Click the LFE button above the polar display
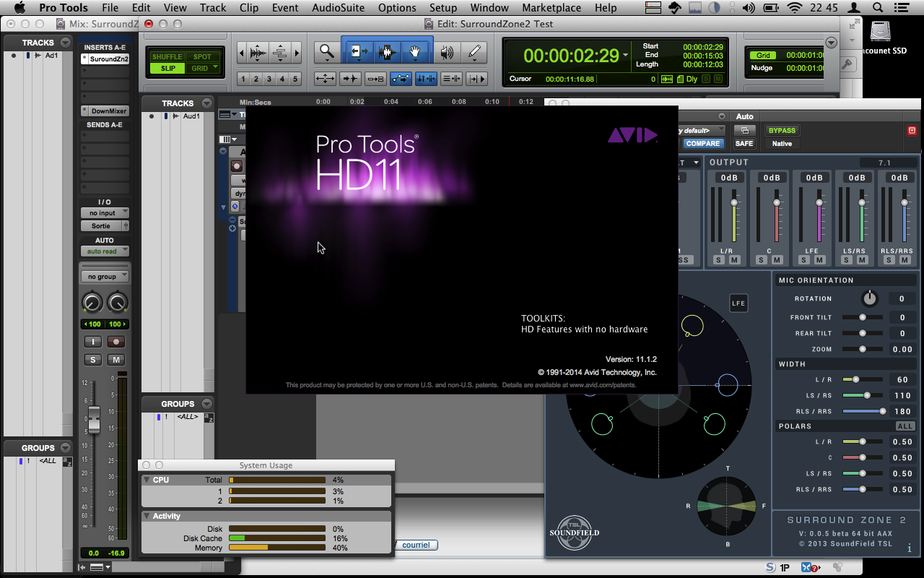This screenshot has width=924, height=578. 738,303
